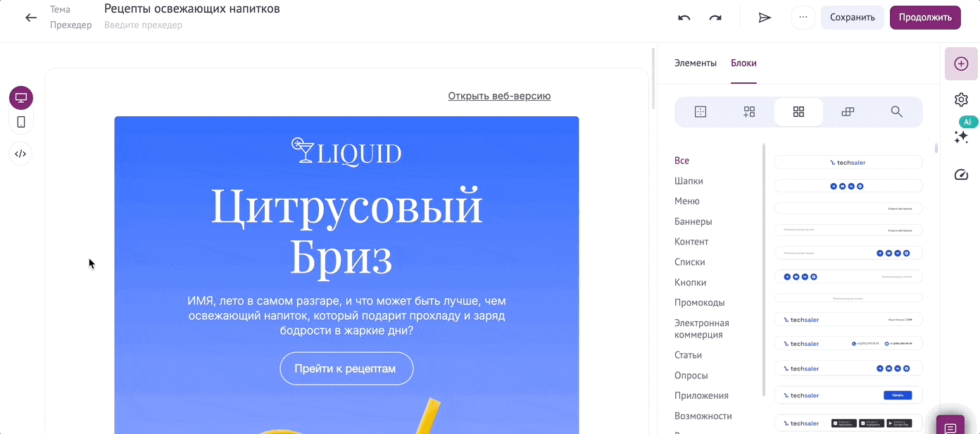Undo the last change
Image resolution: width=980 pixels, height=434 pixels.
[684, 18]
